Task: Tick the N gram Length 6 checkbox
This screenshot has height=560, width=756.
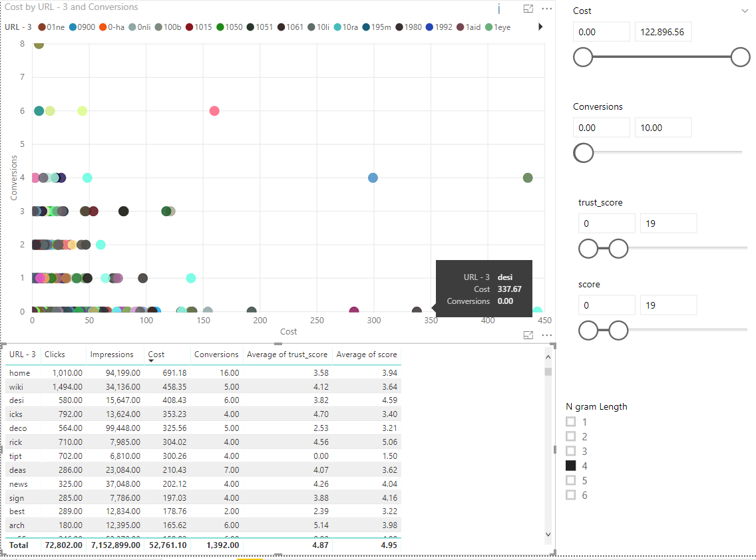Action: [570, 495]
